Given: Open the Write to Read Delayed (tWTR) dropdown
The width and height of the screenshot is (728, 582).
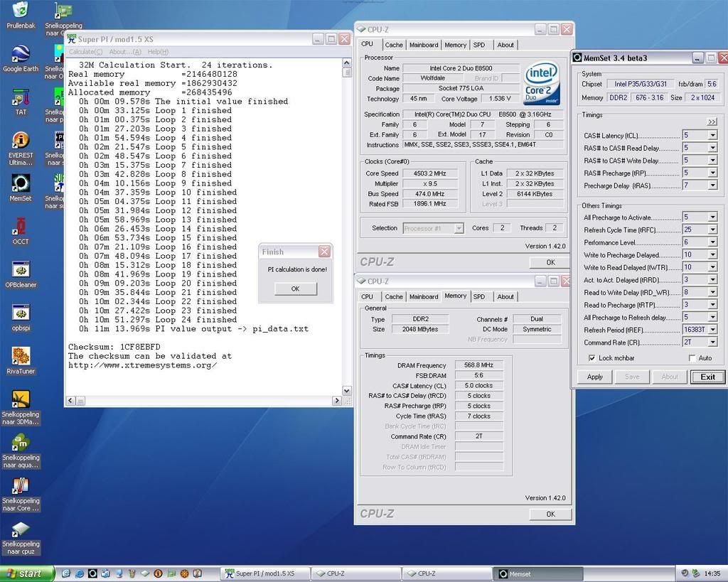Looking at the screenshot, I should 712,267.
